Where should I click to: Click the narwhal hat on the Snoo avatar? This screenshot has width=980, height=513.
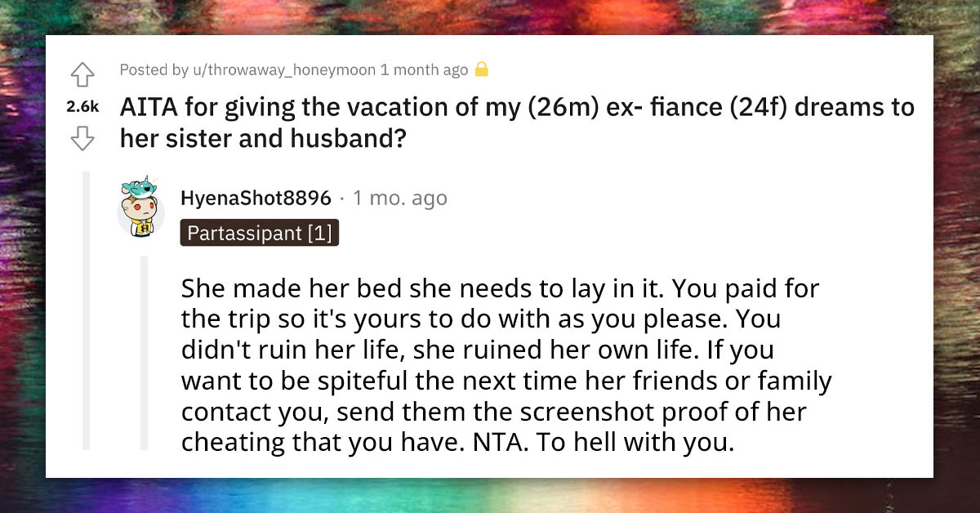[x=140, y=187]
